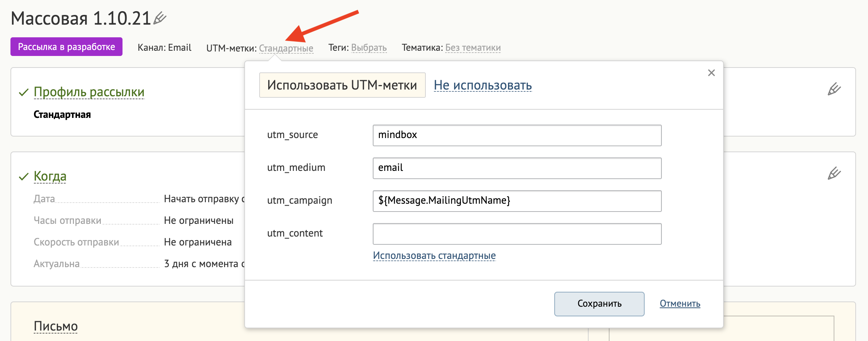Open the Когда section link
The width and height of the screenshot is (868, 341).
(x=50, y=176)
